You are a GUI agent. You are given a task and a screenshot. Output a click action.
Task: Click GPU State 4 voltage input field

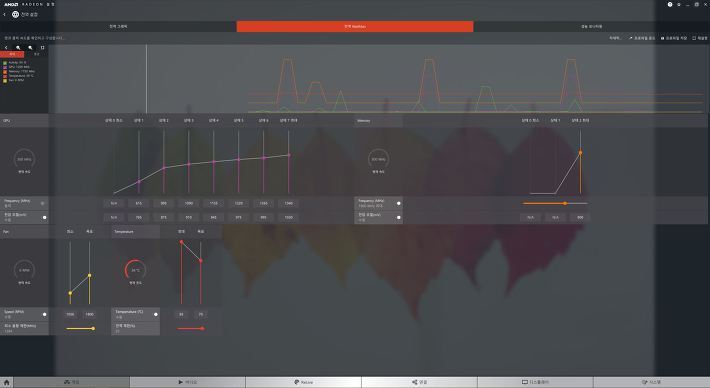214,217
